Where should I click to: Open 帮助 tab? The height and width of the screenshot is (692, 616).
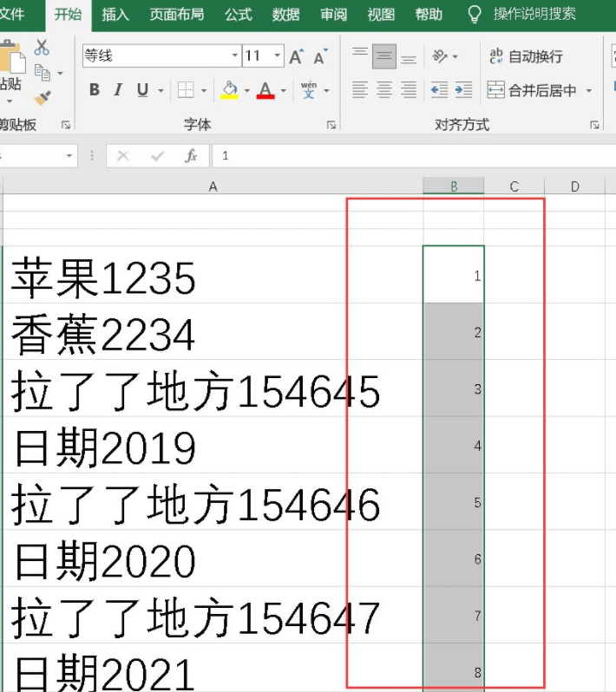pos(429,15)
